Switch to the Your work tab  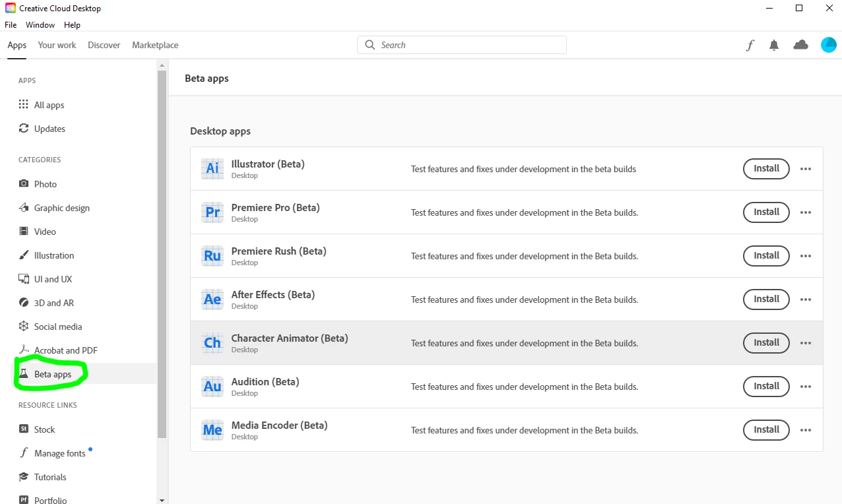click(x=57, y=45)
